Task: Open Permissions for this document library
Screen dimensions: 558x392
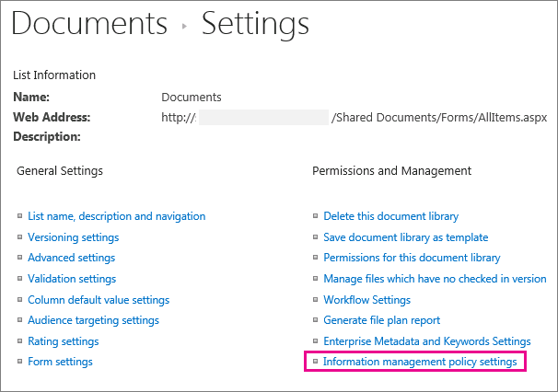Action: pyautogui.click(x=412, y=258)
